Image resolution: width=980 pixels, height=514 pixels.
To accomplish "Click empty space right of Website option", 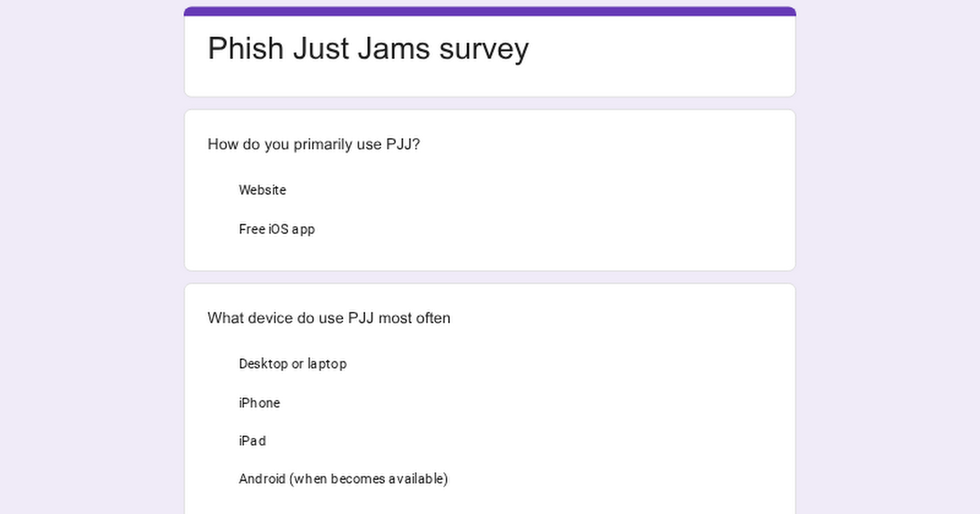I will 531,190.
